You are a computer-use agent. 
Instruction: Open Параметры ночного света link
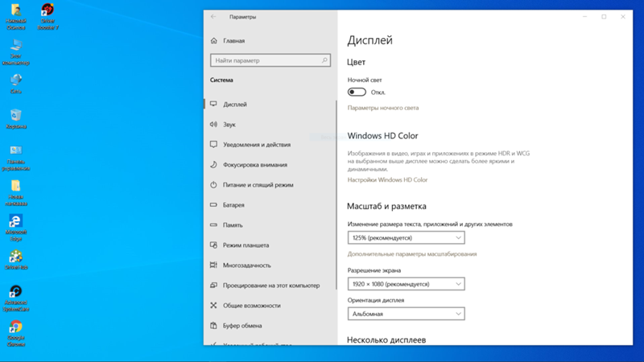click(383, 108)
